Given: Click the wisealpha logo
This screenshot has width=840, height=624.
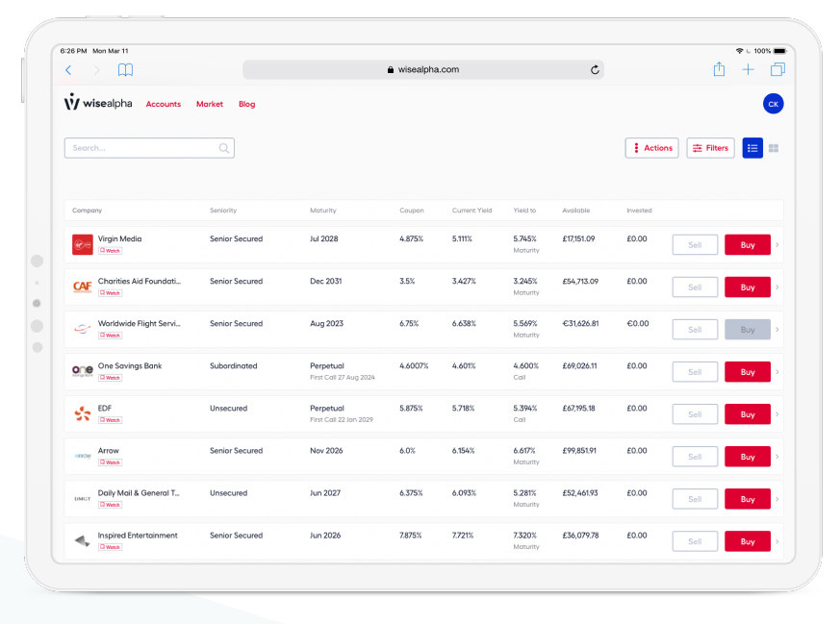Looking at the screenshot, I should [x=98, y=102].
